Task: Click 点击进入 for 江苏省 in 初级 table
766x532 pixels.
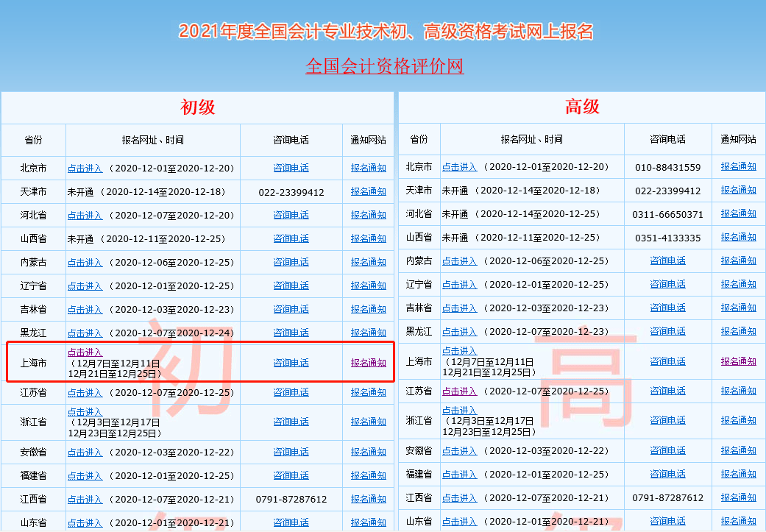Action: [x=85, y=393]
